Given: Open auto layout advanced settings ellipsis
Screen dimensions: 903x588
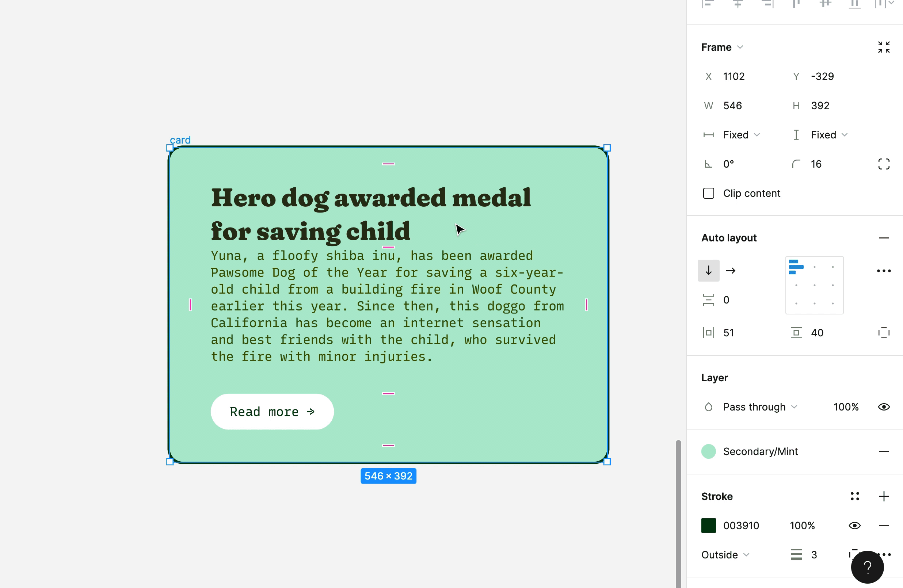Looking at the screenshot, I should (884, 271).
